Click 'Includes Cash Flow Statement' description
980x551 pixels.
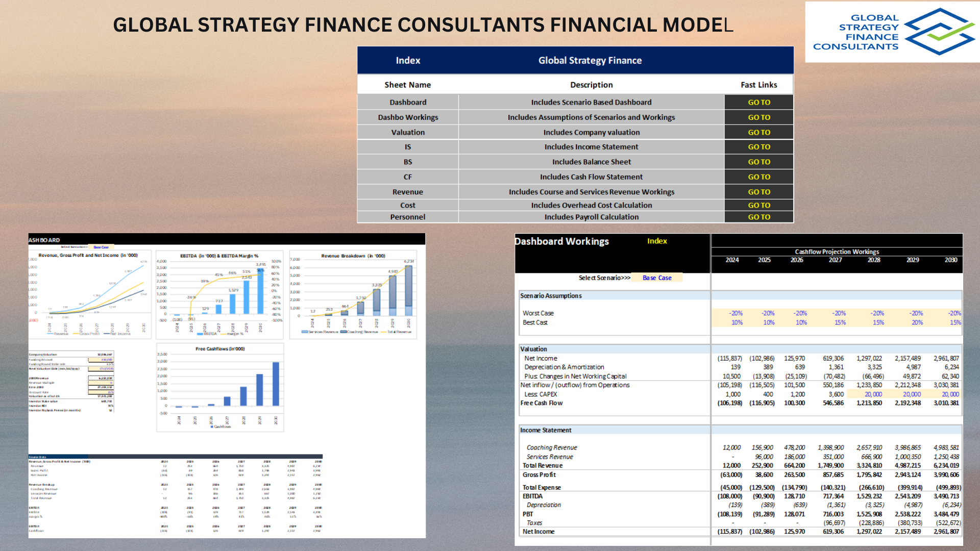tap(591, 177)
